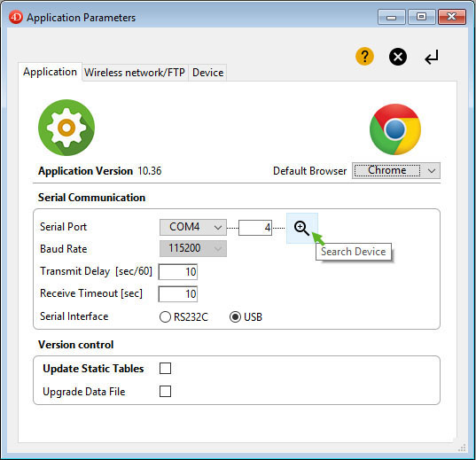Click the black cancel X icon

coord(398,57)
